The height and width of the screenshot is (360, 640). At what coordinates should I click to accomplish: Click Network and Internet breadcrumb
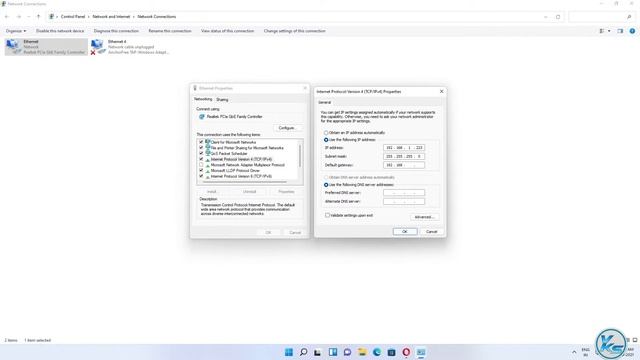click(111, 17)
